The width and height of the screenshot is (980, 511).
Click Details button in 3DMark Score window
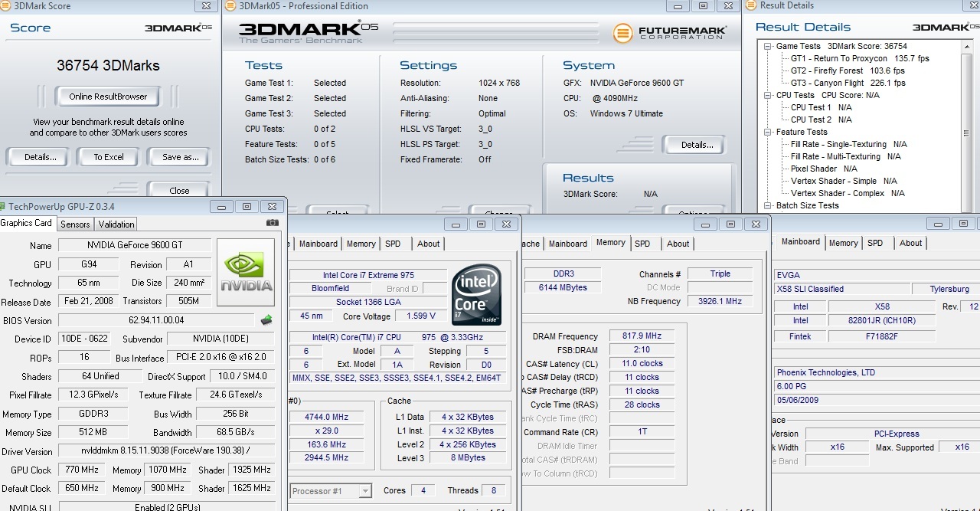coord(41,157)
